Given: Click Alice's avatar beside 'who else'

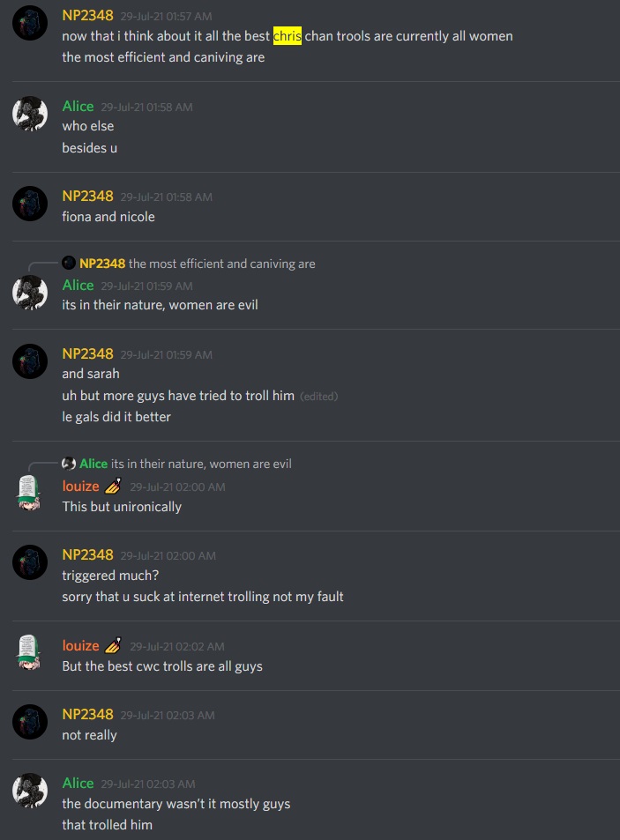Looking at the screenshot, I should [30, 114].
